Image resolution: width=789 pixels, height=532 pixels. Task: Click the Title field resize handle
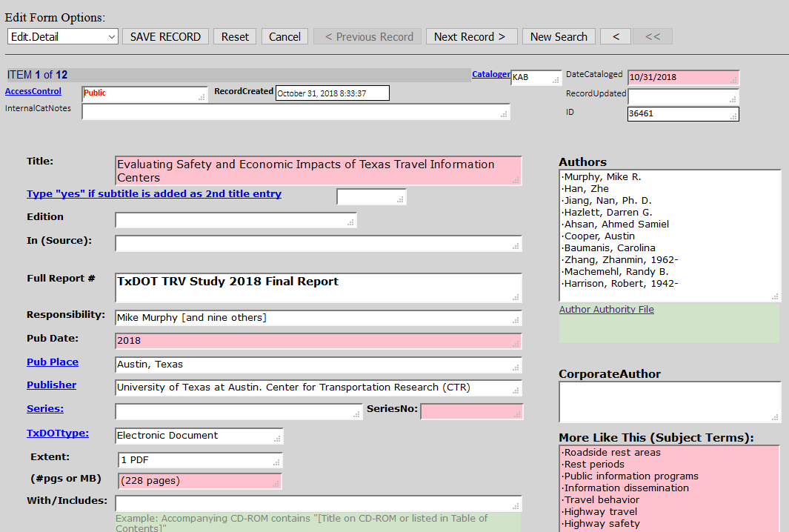[516, 180]
